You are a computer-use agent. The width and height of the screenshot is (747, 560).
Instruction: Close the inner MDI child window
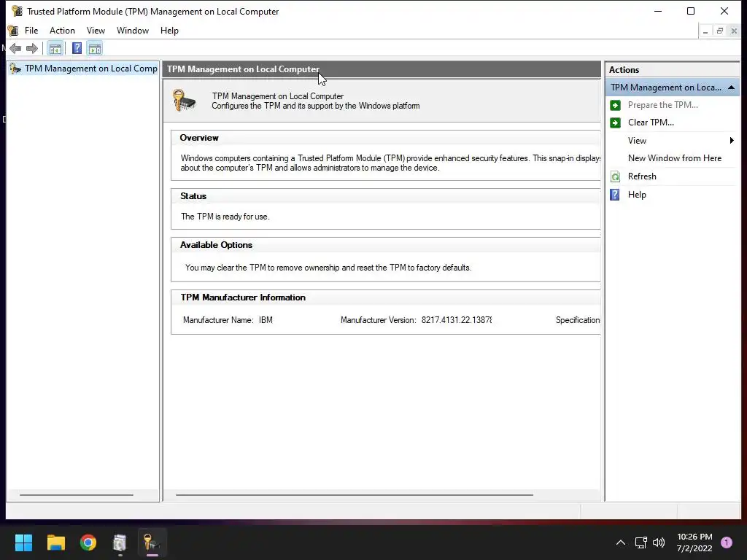click(x=734, y=31)
